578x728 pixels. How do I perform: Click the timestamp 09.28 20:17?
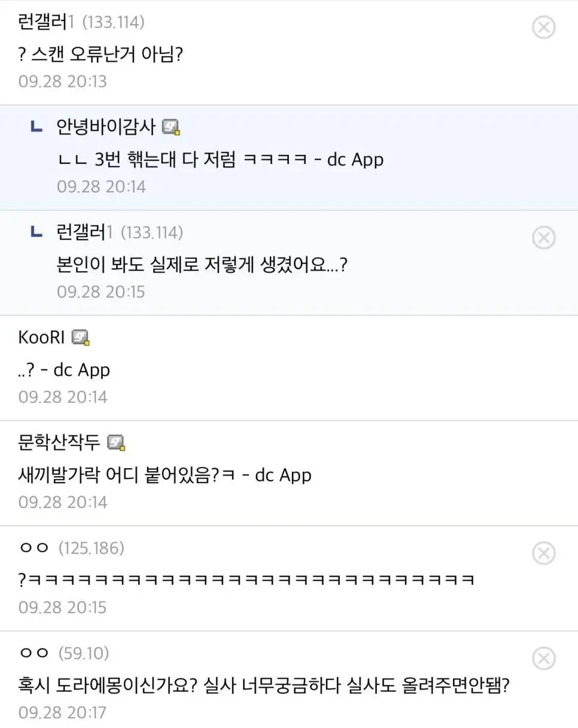[x=63, y=712]
